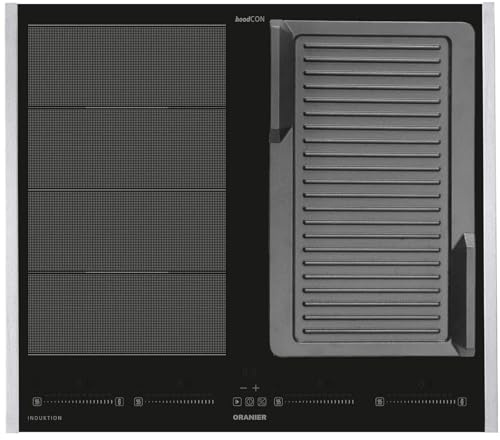The width and height of the screenshot is (500, 440).
Task: Tap the boost key ending the leftmost slider
Action: pos(120,402)
